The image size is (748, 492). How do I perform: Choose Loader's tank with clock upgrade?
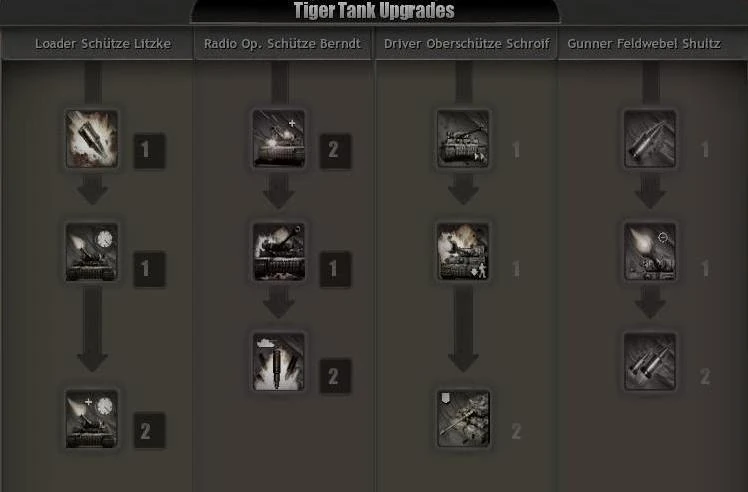click(x=92, y=251)
